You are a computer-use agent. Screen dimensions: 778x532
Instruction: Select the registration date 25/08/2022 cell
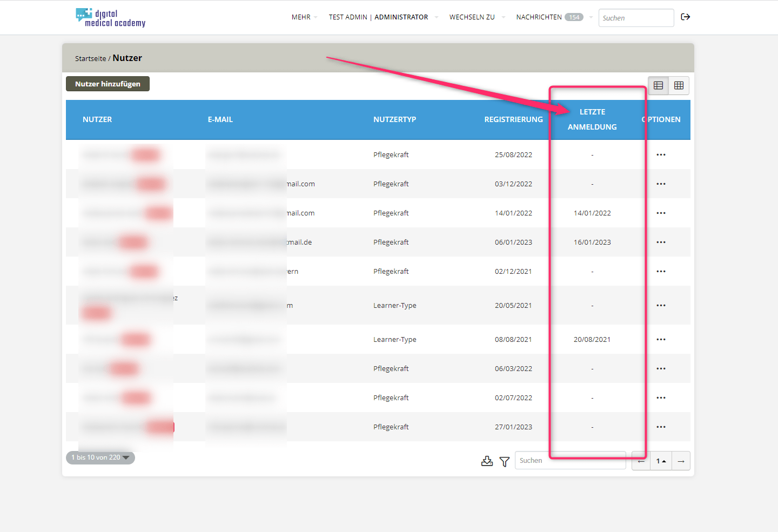tap(513, 155)
